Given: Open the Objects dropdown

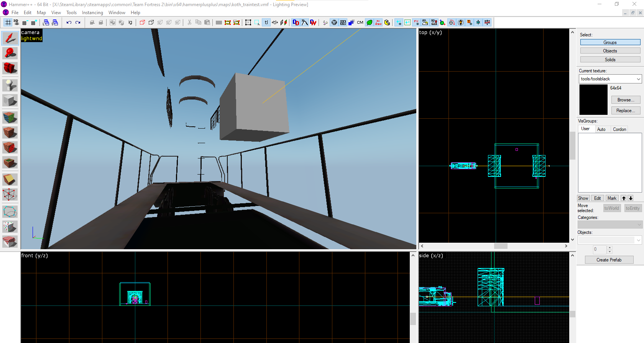Looking at the screenshot, I should (610, 240).
